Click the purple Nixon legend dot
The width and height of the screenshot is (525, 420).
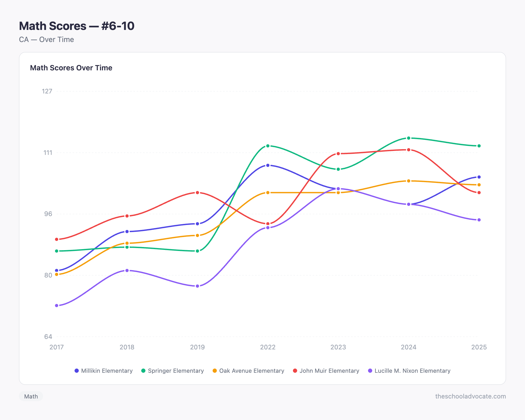point(370,371)
